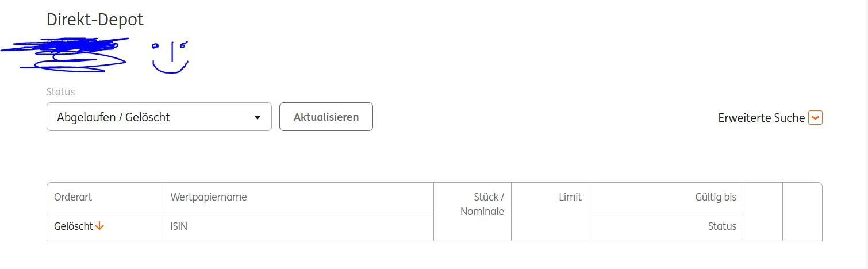Screen dimensions: 868x269
Task: Click the last empty column header cell
Action: point(802,212)
